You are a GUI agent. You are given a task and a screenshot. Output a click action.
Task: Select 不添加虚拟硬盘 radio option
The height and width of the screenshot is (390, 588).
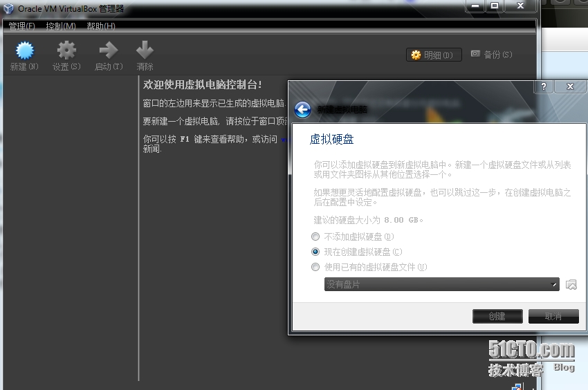coord(315,236)
